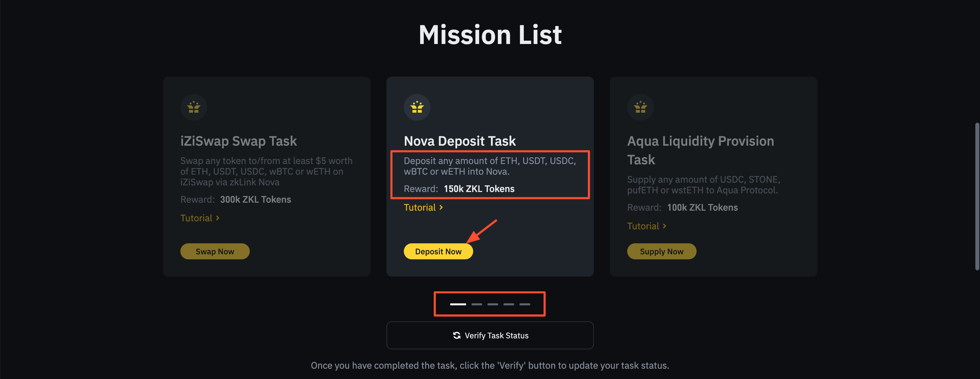This screenshot has height=379, width=980.
Task: Click the Supply Now button
Action: 662,251
